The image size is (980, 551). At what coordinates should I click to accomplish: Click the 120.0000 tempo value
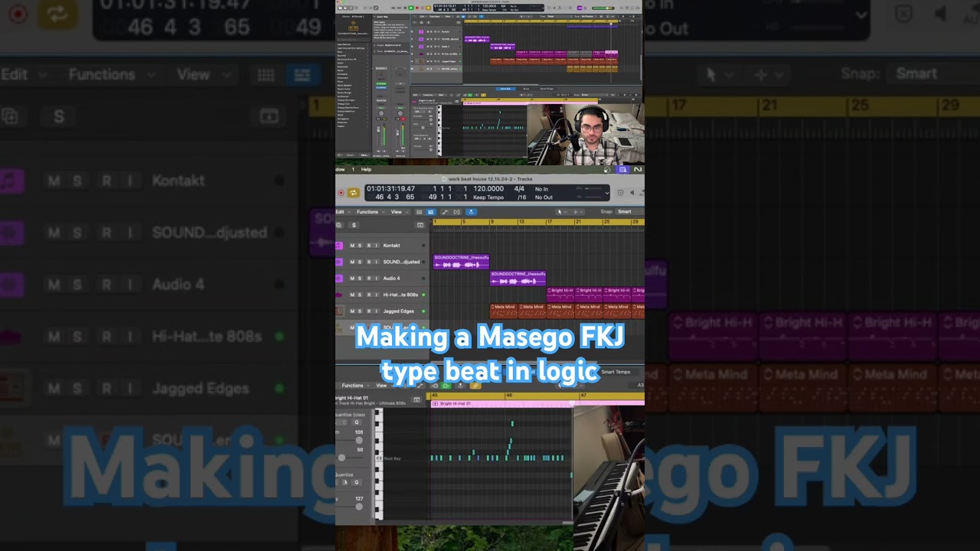coord(488,188)
